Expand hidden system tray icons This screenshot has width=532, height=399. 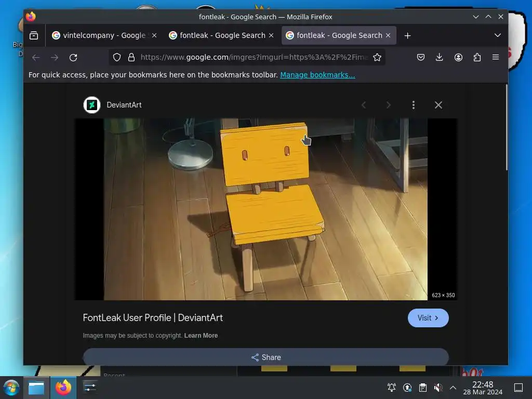coord(453,388)
